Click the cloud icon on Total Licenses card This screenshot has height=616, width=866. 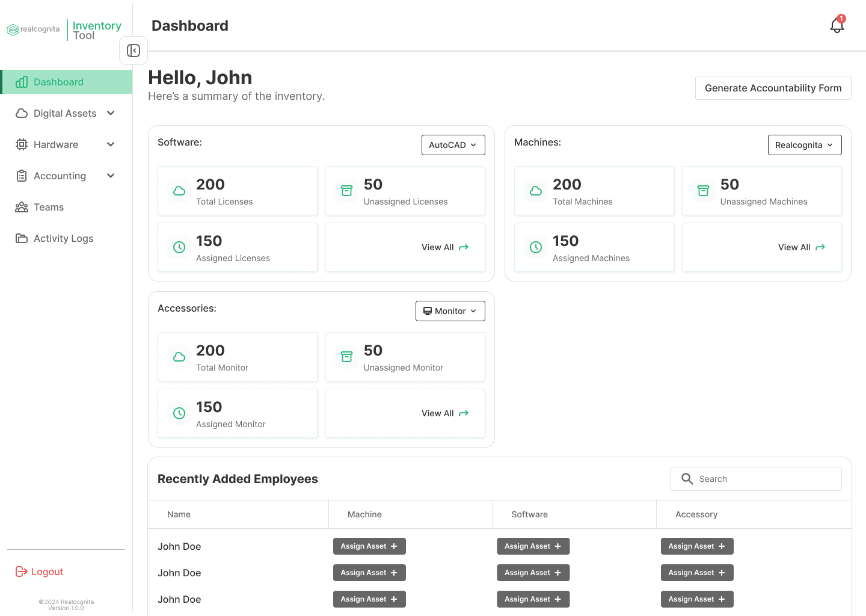pyautogui.click(x=179, y=191)
